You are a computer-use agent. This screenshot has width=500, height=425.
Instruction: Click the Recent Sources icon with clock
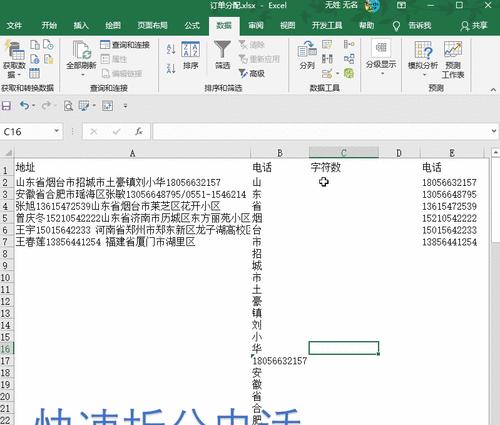pos(49,45)
